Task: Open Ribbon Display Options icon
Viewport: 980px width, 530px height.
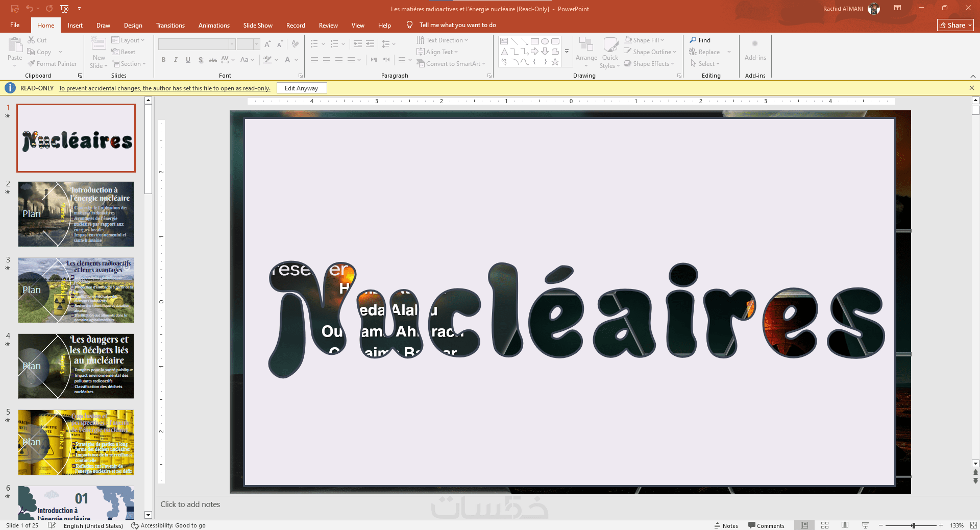Action: [x=897, y=8]
